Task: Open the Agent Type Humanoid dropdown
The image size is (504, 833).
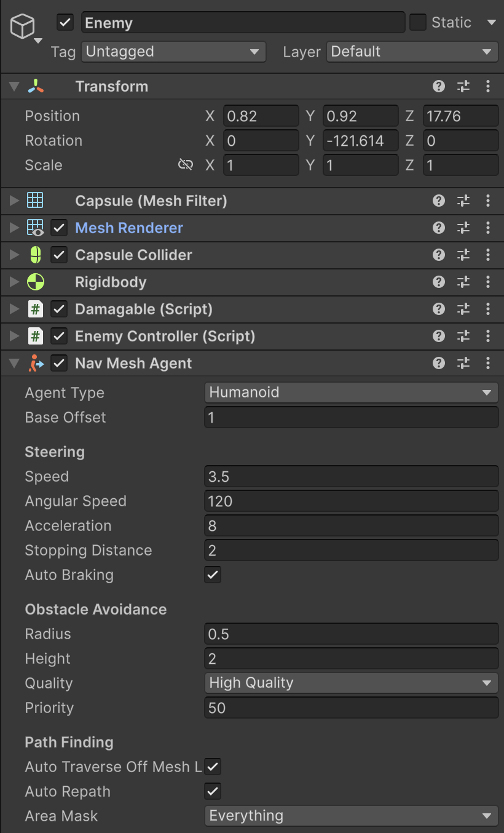Action: tap(350, 393)
